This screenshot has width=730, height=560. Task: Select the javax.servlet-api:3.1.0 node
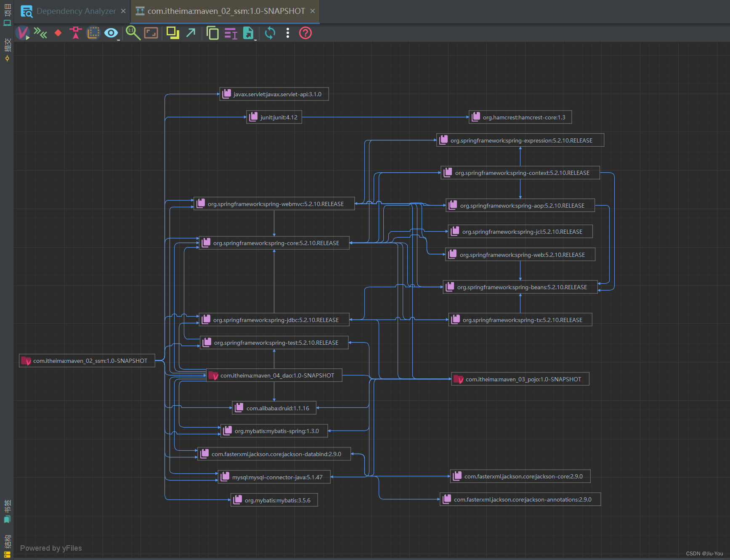(x=274, y=94)
